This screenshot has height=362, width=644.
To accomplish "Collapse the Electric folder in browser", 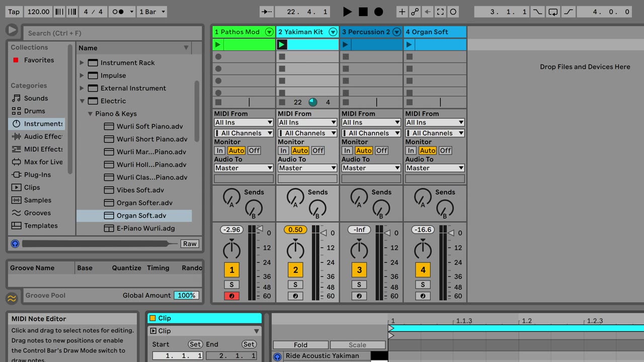I will tap(82, 101).
